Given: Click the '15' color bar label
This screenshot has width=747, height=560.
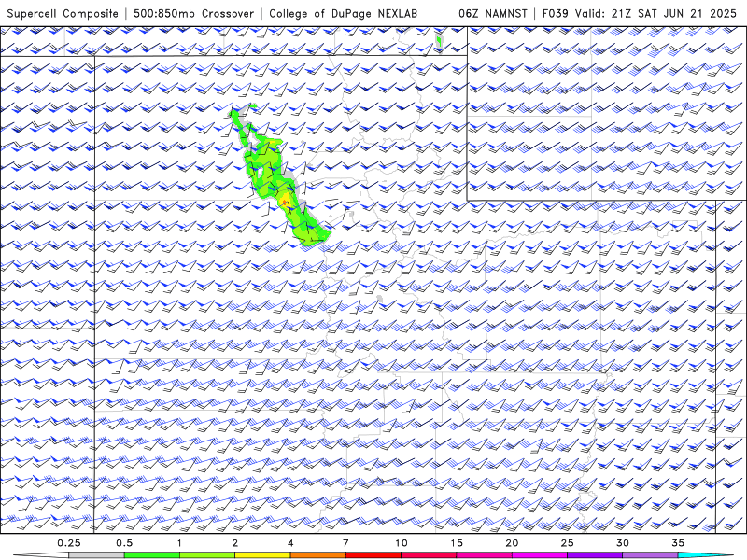Looking at the screenshot, I should (x=457, y=543).
